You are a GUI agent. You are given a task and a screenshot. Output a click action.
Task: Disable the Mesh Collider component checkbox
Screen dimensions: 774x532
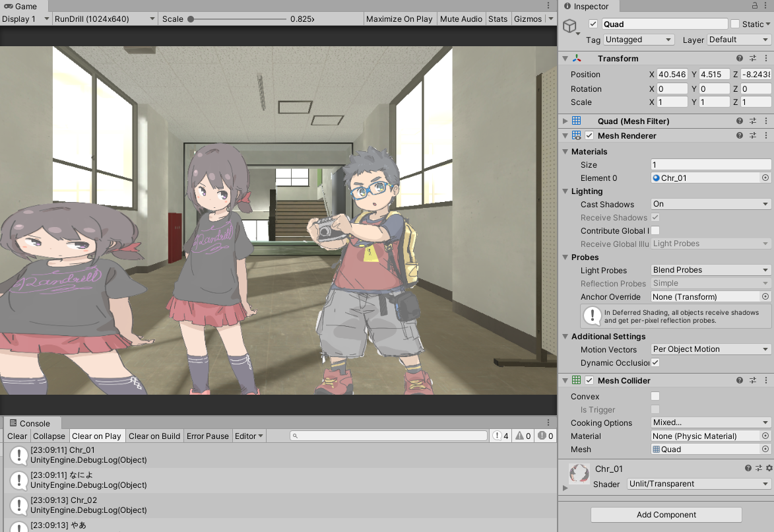pyautogui.click(x=589, y=380)
